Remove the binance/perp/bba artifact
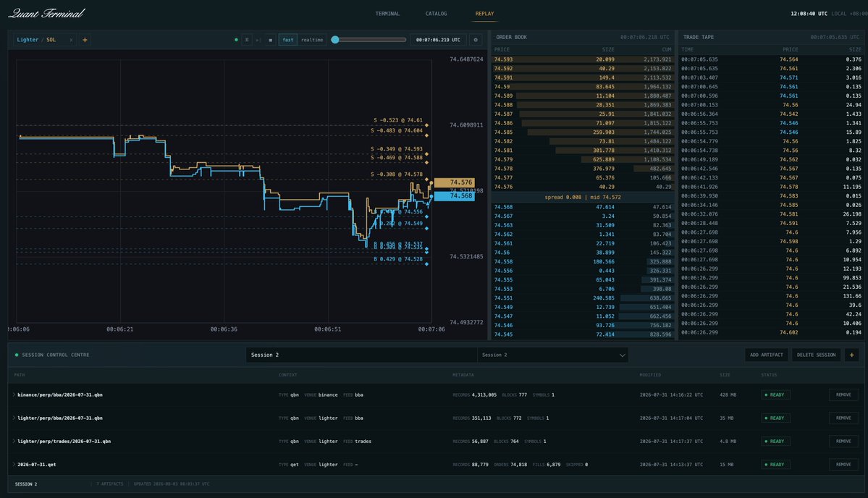868x498 pixels. tap(843, 395)
